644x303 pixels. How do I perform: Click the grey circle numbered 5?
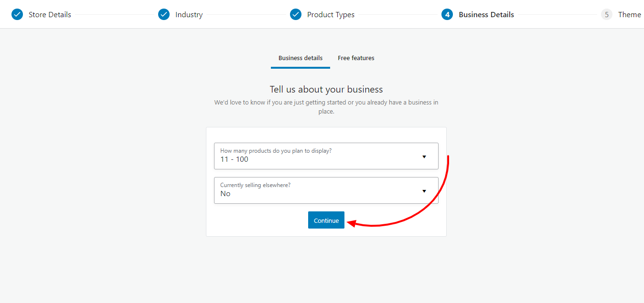606,14
